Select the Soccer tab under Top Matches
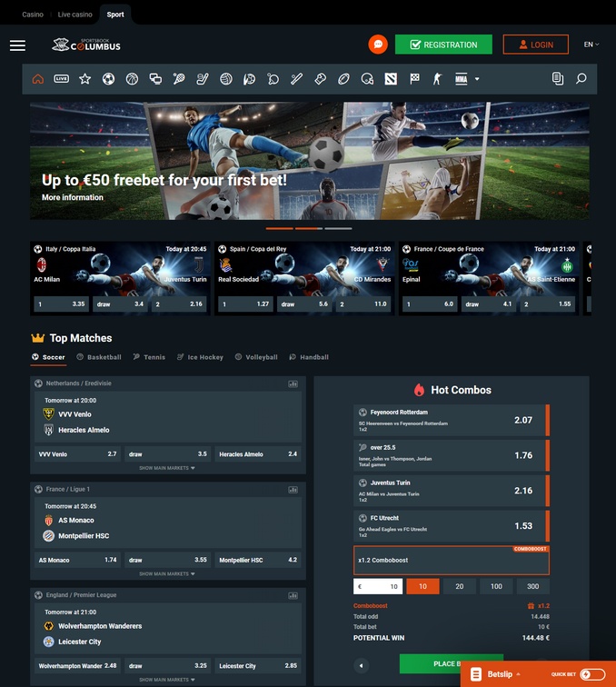This screenshot has height=687, width=616. 49,357
